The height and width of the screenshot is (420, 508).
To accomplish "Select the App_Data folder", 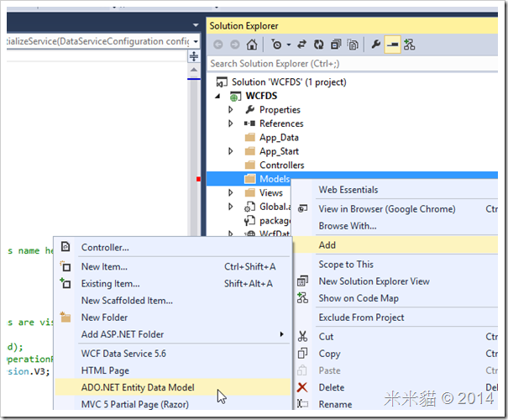I will (x=279, y=138).
